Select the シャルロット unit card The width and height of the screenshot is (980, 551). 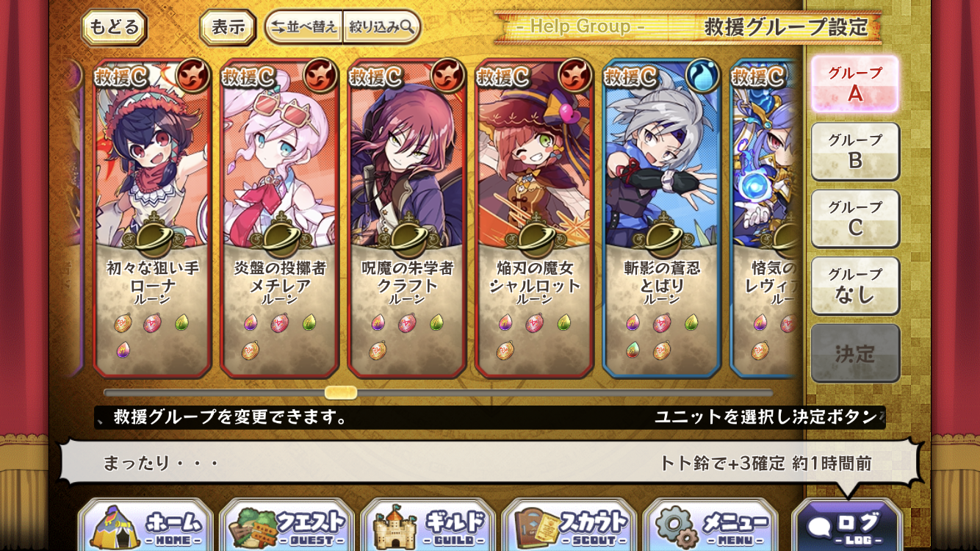pos(534,219)
